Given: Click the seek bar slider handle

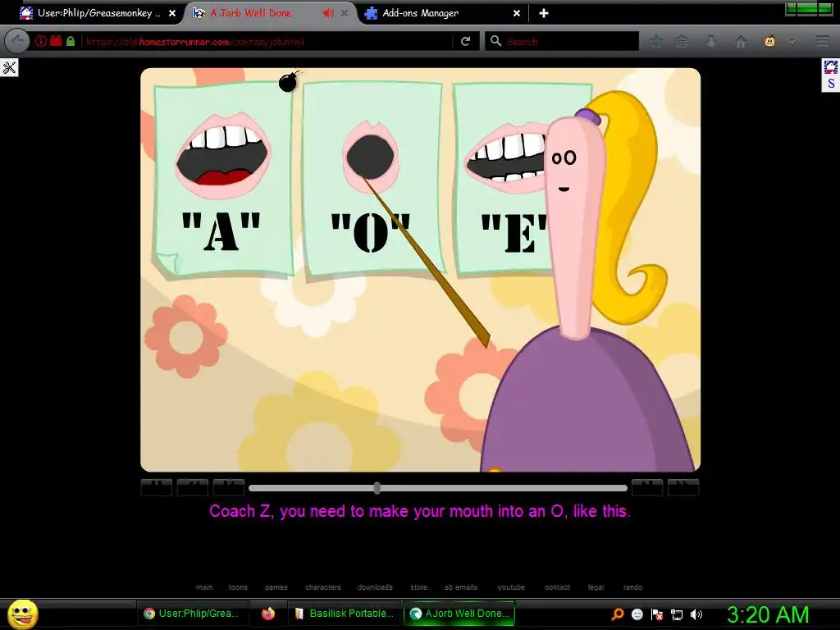Looking at the screenshot, I should pyautogui.click(x=377, y=488).
